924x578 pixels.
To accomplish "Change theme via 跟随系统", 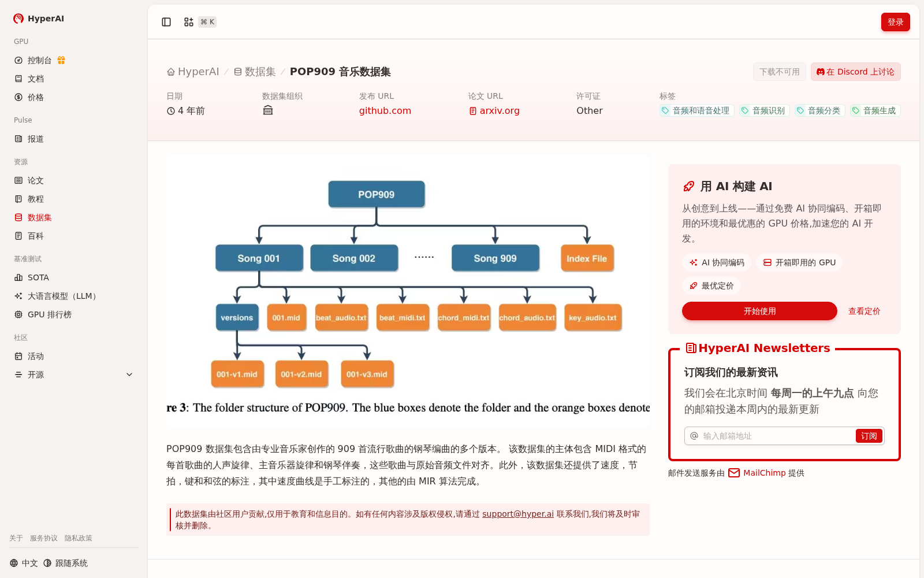I will point(65,563).
